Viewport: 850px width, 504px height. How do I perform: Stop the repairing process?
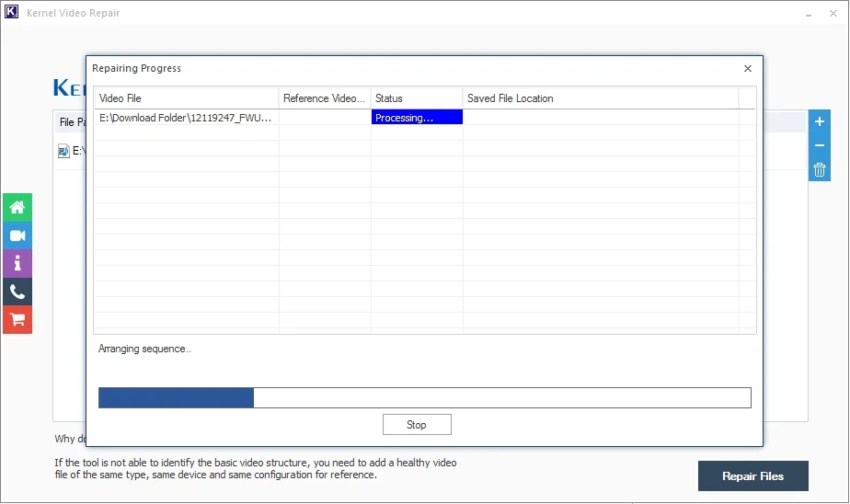pos(417,425)
